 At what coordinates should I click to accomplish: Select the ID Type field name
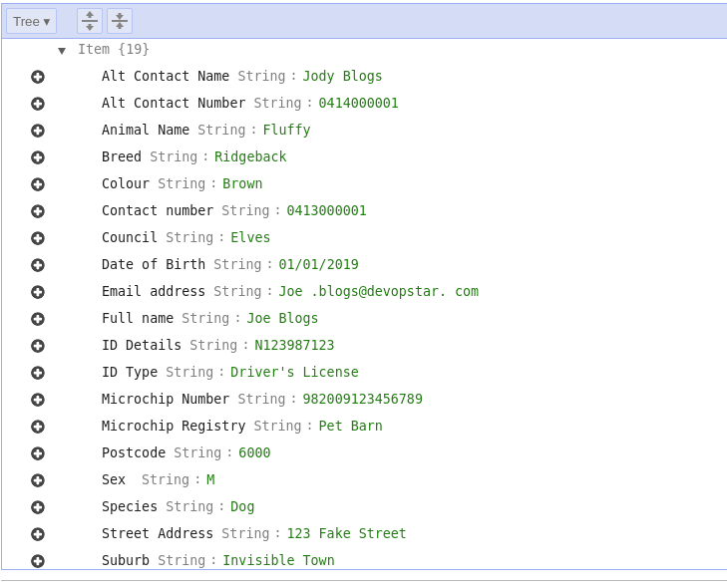coord(130,373)
